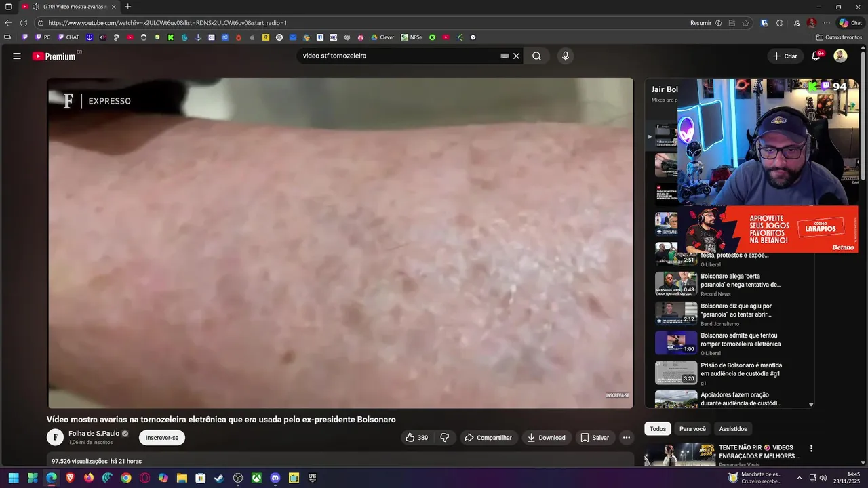Screen dimensions: 868x488
Task: Save video to playlist via Salvar
Action: click(x=595, y=438)
